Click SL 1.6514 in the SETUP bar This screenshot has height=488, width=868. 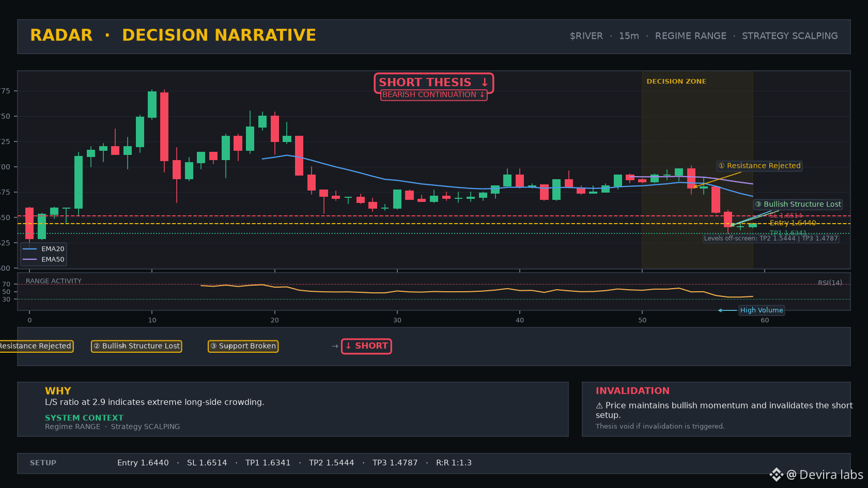[x=207, y=463]
